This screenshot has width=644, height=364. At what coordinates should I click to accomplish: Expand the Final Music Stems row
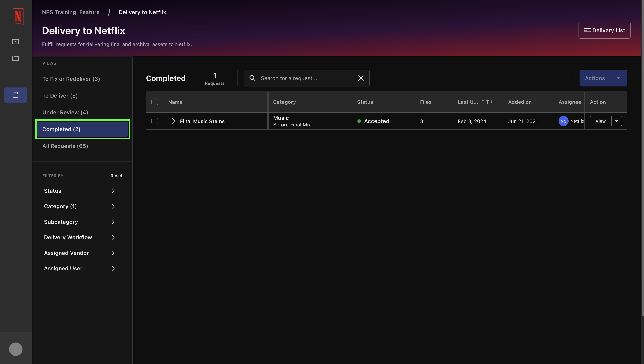[x=173, y=121]
